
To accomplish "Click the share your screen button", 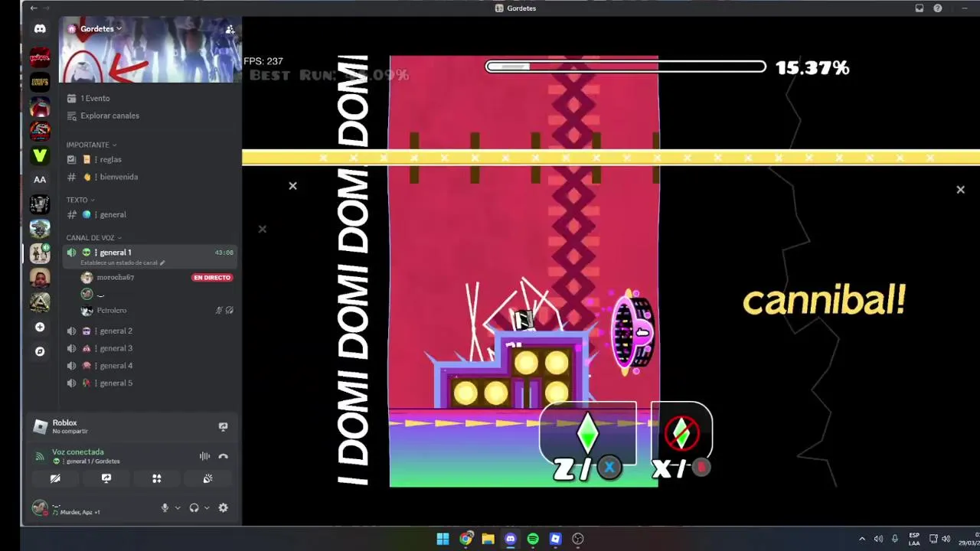I will [x=106, y=478].
